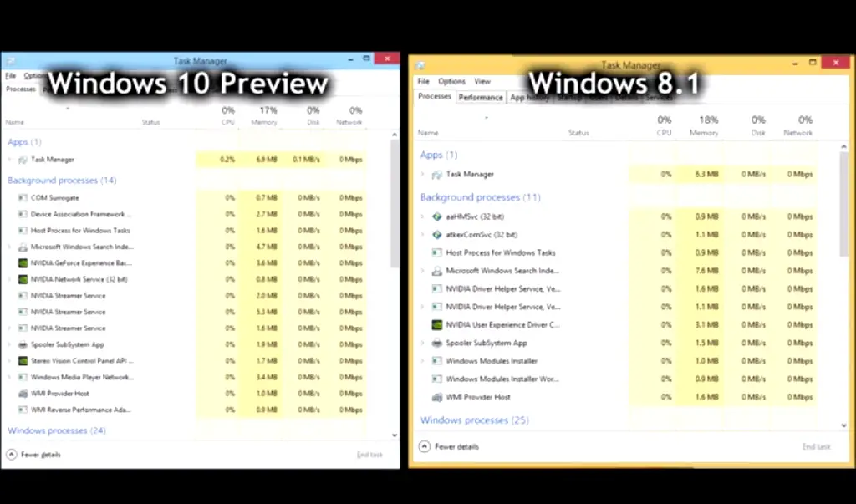Click WMI Provider Host icon in Windows 10 window
The height and width of the screenshot is (504, 856).
tap(23, 394)
